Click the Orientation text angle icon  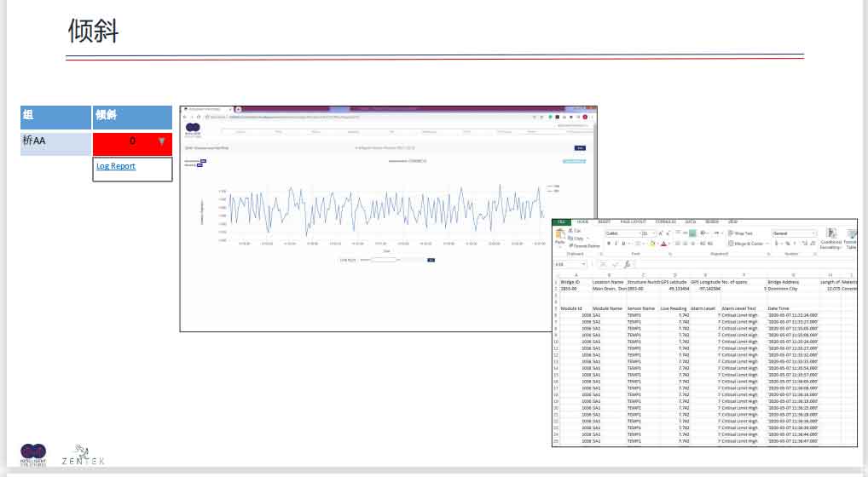point(703,233)
